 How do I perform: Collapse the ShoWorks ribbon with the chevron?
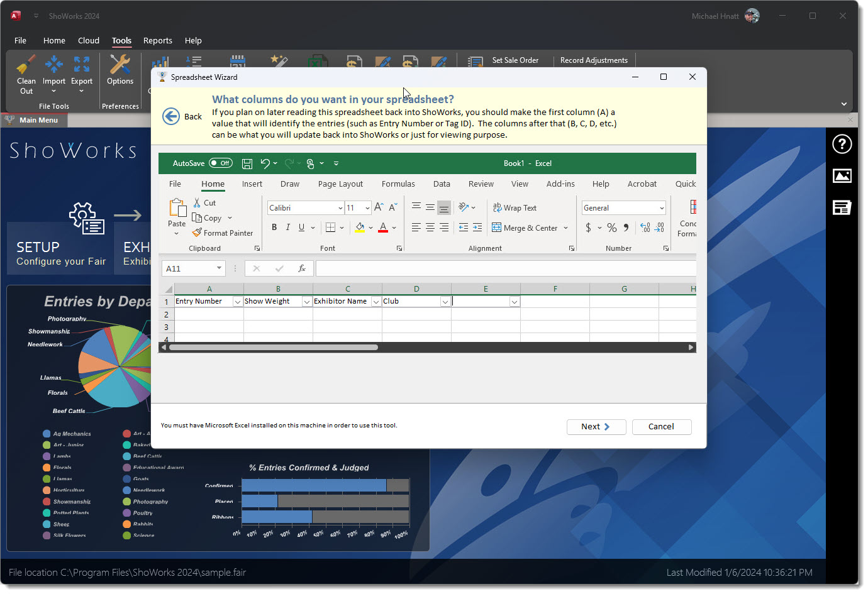point(843,104)
